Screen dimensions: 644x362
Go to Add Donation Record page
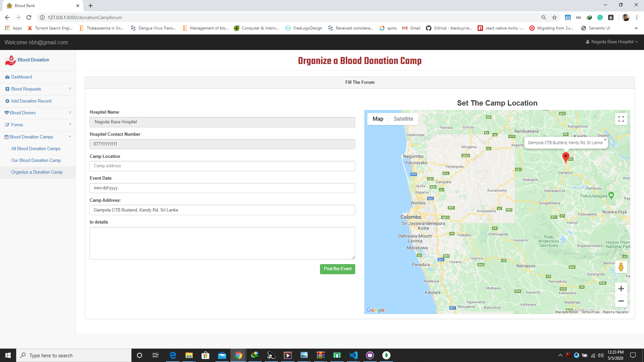click(31, 101)
